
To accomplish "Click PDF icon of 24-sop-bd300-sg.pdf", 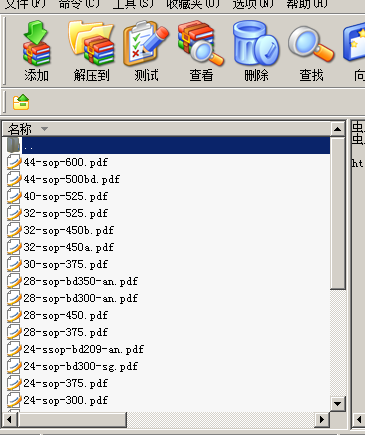I will pos(14,366).
